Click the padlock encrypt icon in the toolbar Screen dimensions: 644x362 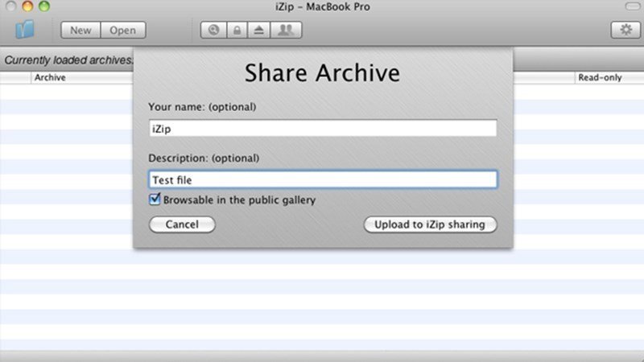(237, 30)
